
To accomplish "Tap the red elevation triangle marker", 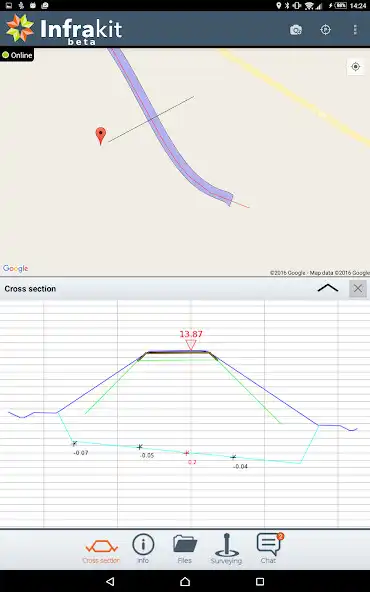I will coord(191,345).
